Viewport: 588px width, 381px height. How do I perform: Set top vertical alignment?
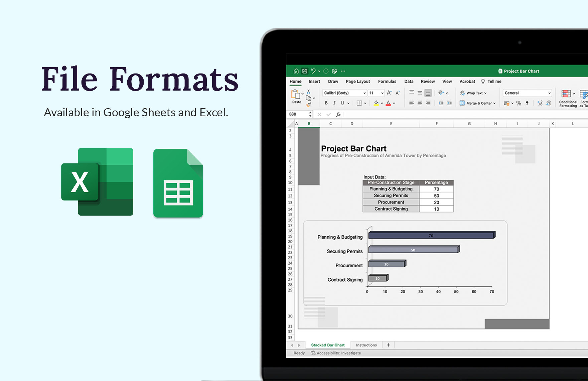pos(412,93)
